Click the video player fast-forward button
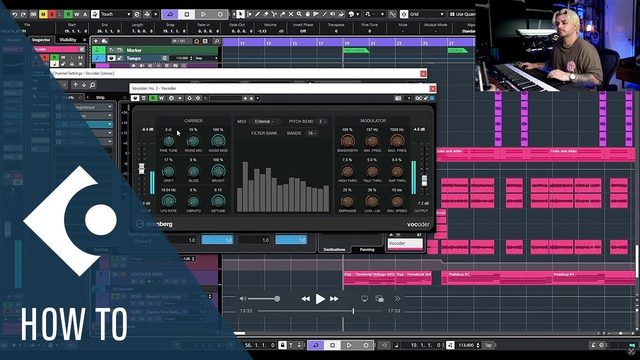The height and width of the screenshot is (360, 640). (334, 299)
